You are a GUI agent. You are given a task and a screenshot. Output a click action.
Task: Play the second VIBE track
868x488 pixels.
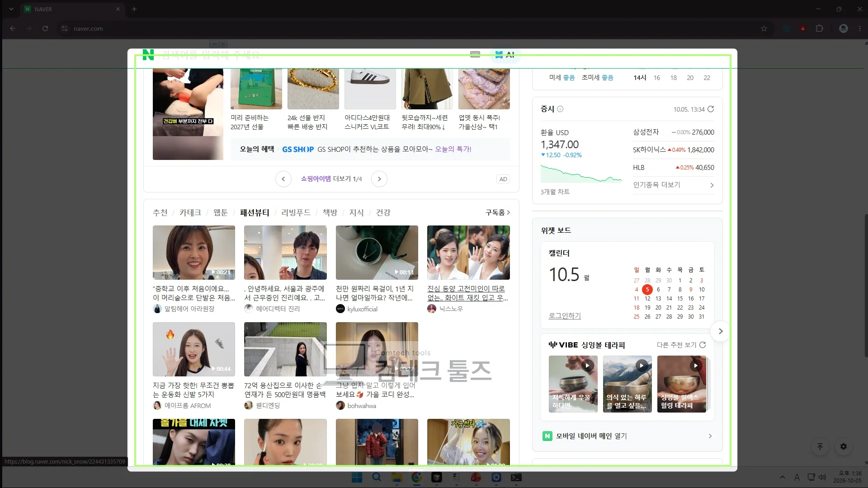(641, 365)
